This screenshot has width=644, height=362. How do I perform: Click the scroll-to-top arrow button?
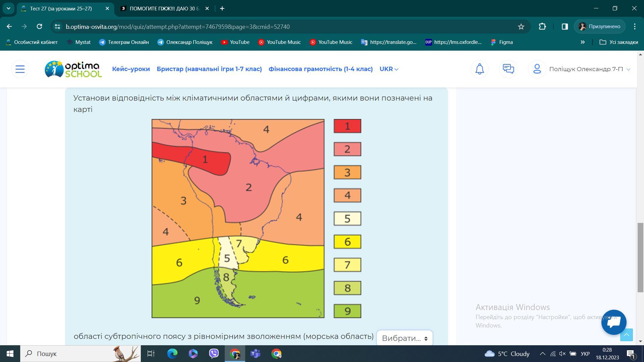click(x=626, y=335)
